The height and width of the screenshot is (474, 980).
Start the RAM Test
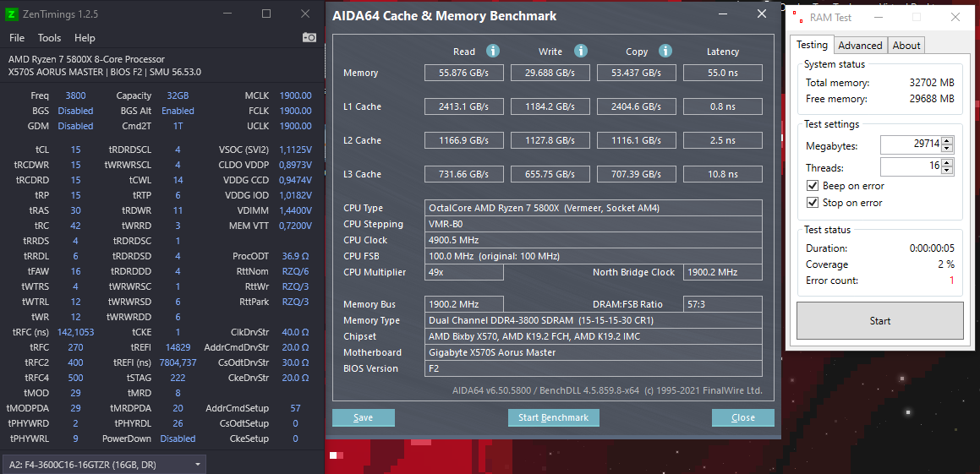point(880,320)
